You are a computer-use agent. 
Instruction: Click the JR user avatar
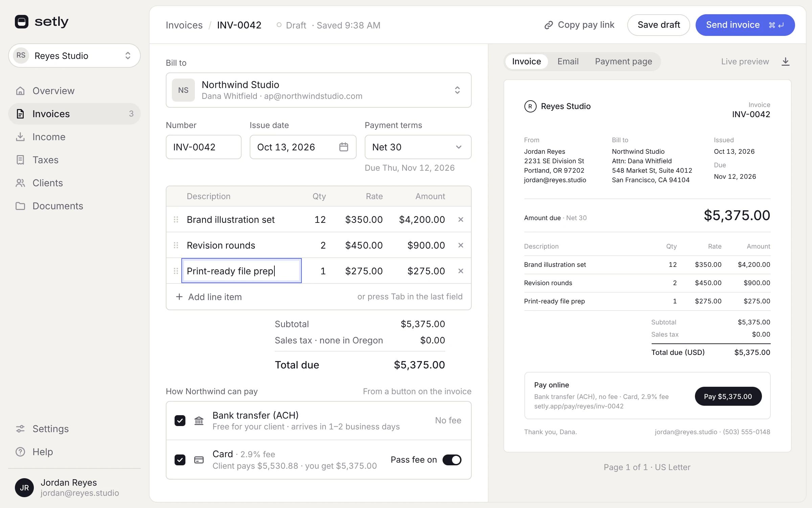(24, 488)
